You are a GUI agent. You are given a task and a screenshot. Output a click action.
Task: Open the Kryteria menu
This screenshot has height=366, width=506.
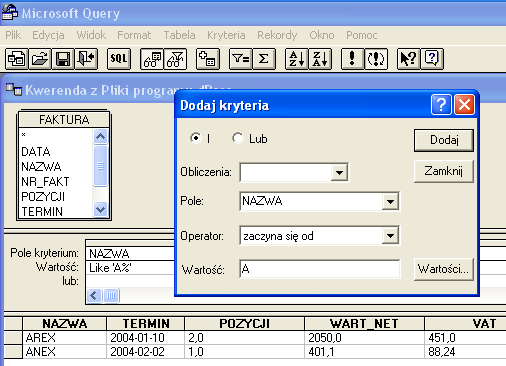[x=226, y=35]
